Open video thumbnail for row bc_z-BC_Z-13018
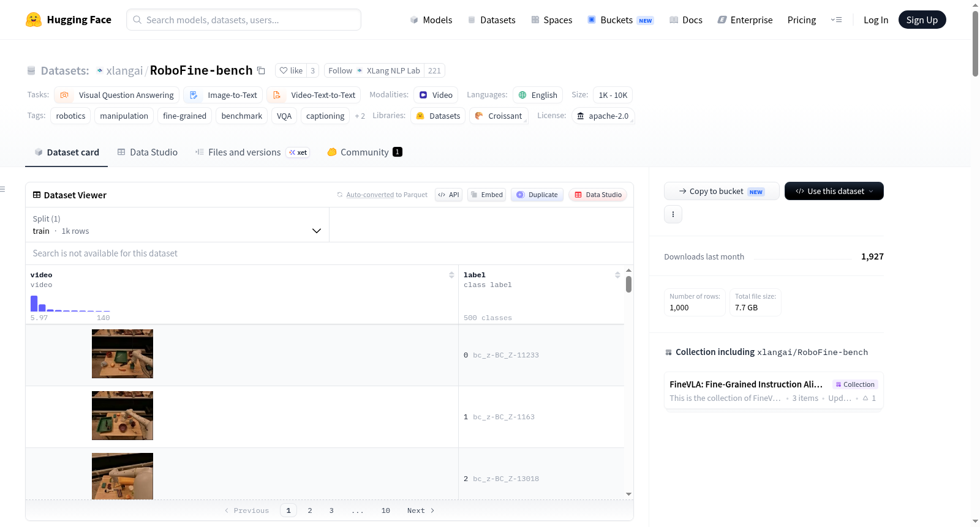 coord(123,476)
